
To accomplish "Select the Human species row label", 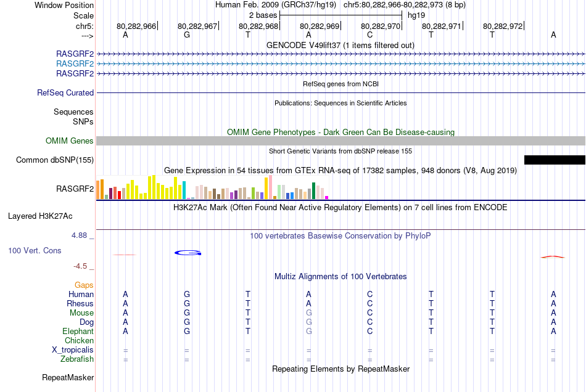I will tap(81, 294).
